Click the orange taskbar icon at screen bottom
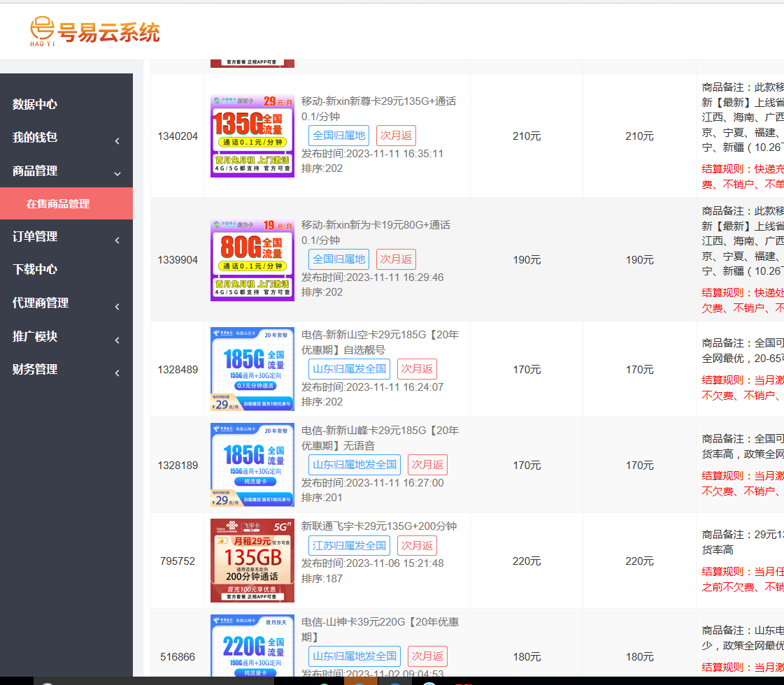 [x=361, y=682]
